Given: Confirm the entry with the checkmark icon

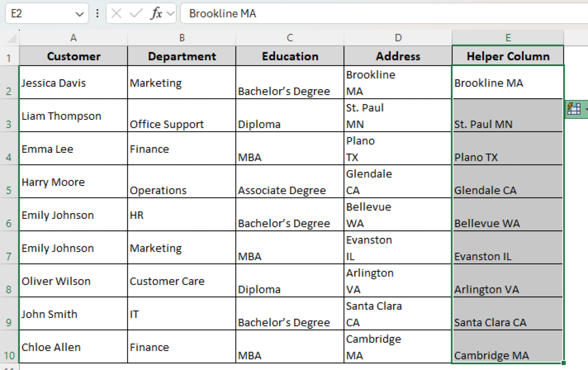Looking at the screenshot, I should (x=136, y=13).
